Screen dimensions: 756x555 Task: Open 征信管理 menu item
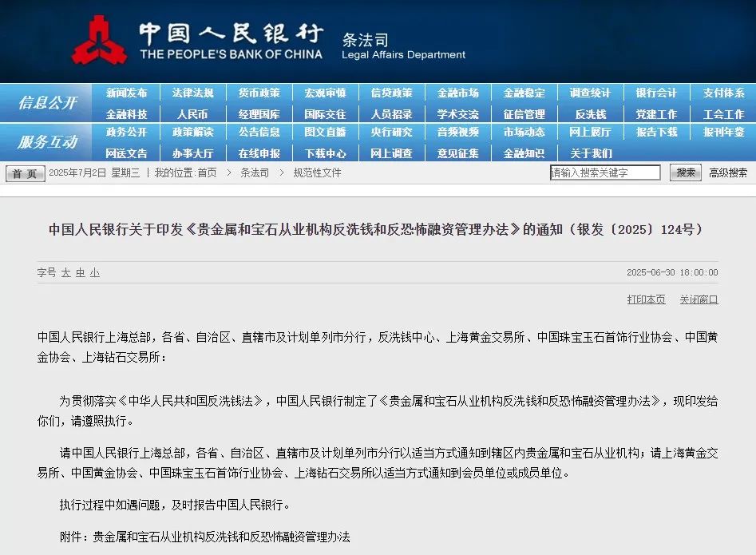coord(524,114)
